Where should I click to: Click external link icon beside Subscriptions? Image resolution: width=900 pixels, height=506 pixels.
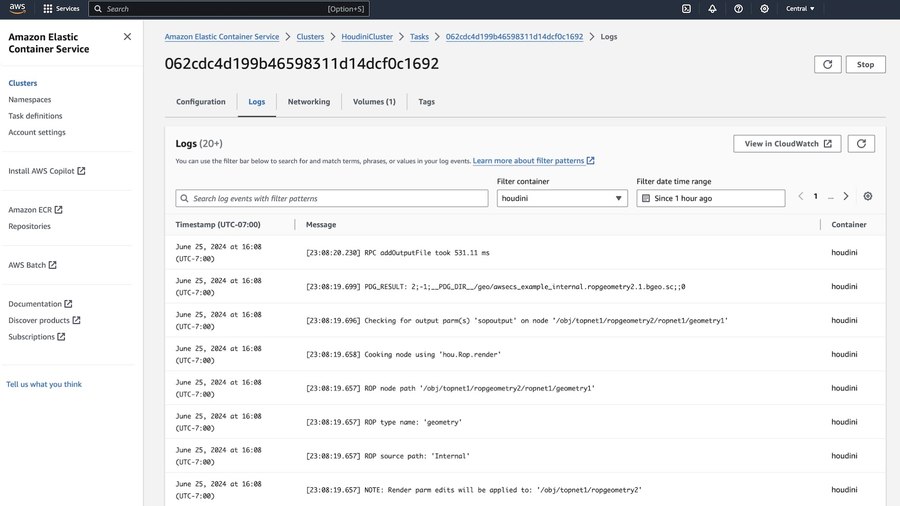pyautogui.click(x=61, y=337)
